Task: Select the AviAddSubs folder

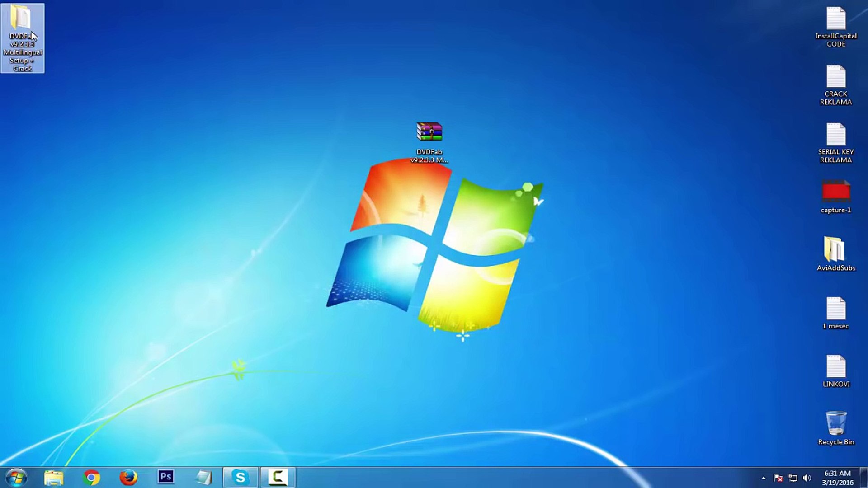Action: (835, 254)
